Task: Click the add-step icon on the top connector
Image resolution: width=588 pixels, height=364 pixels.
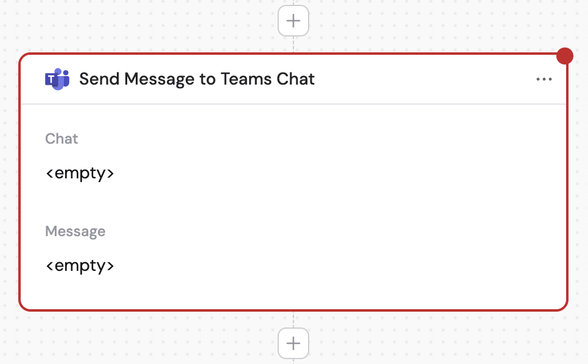Action: click(x=293, y=20)
